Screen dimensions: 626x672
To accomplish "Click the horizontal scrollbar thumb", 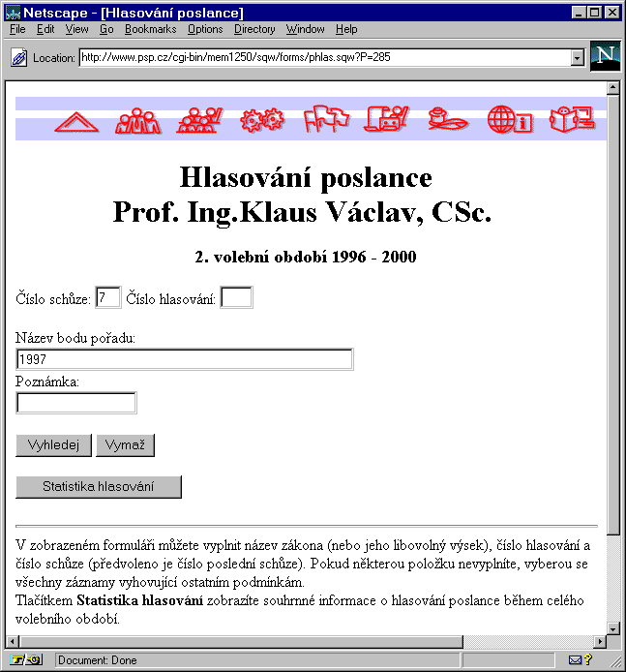I will point(241,642).
